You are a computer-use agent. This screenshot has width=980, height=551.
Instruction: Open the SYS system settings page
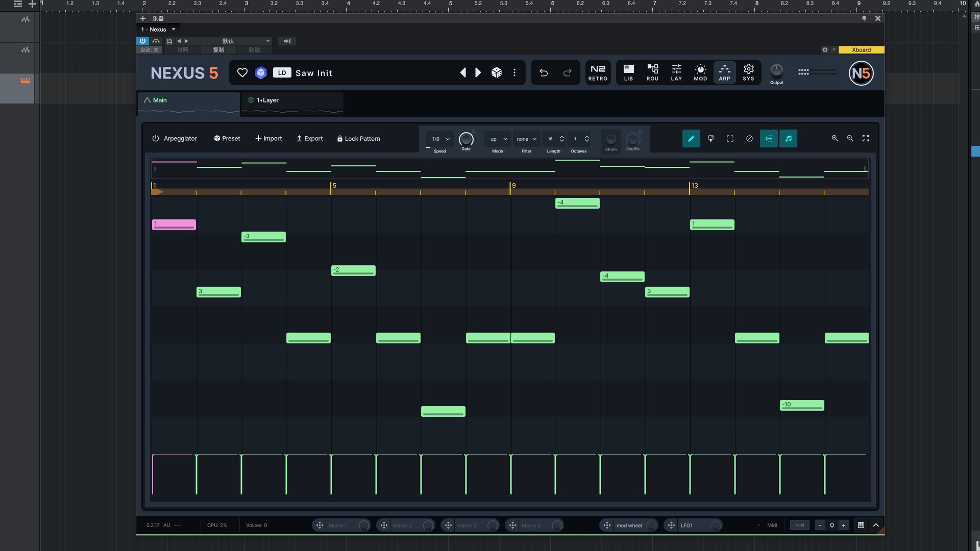748,73
